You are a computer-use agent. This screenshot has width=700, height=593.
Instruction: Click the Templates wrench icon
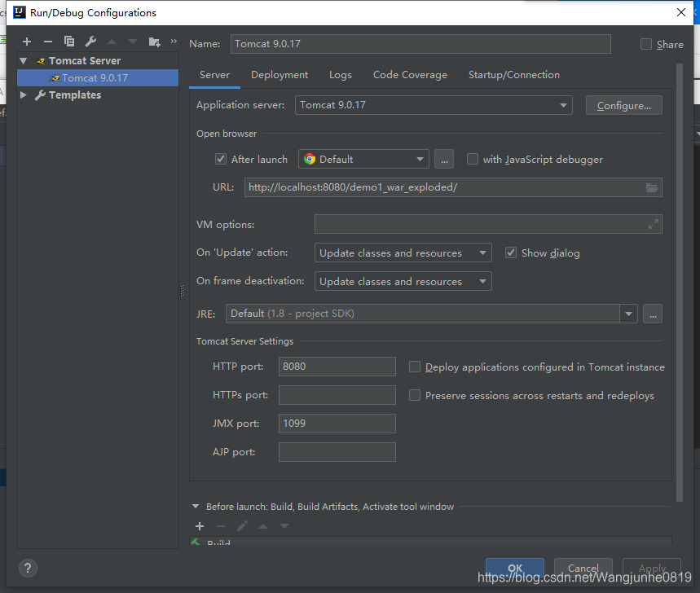tap(40, 95)
